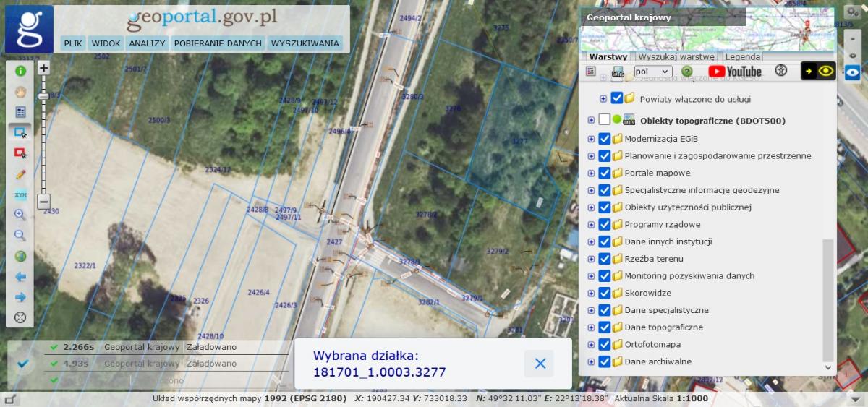
Task: Go to next map view arrow
Action: tap(20, 296)
